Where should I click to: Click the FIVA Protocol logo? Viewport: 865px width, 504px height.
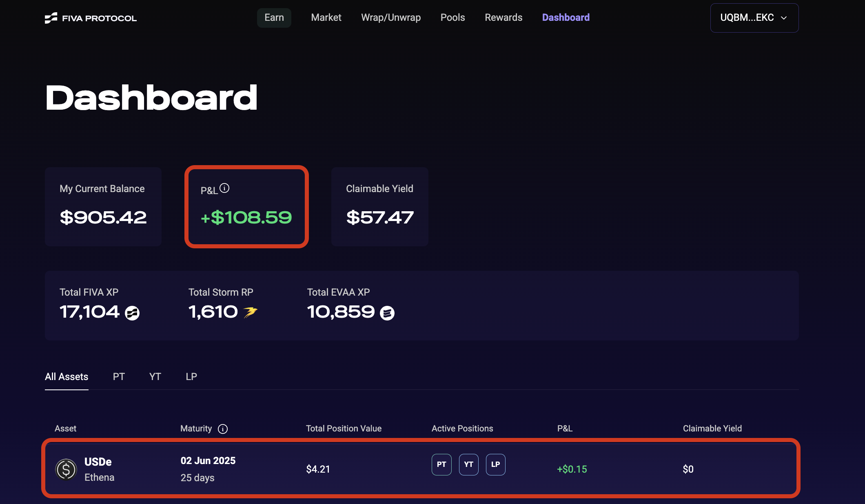tap(91, 18)
